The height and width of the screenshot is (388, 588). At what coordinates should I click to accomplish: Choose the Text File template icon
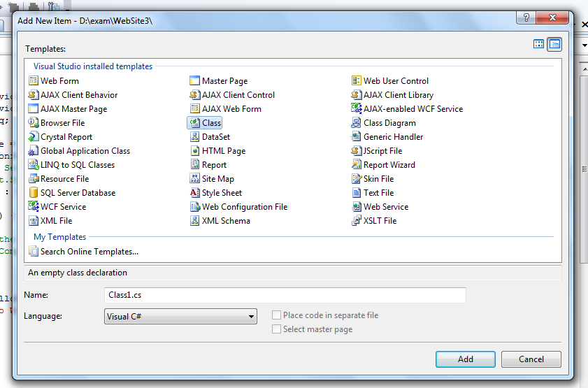point(357,193)
